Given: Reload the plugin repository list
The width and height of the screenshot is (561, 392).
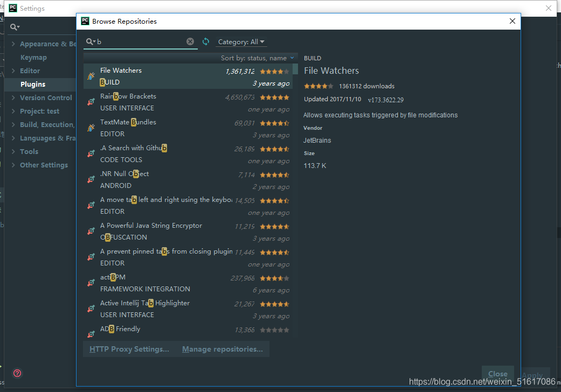Looking at the screenshot, I should (206, 41).
